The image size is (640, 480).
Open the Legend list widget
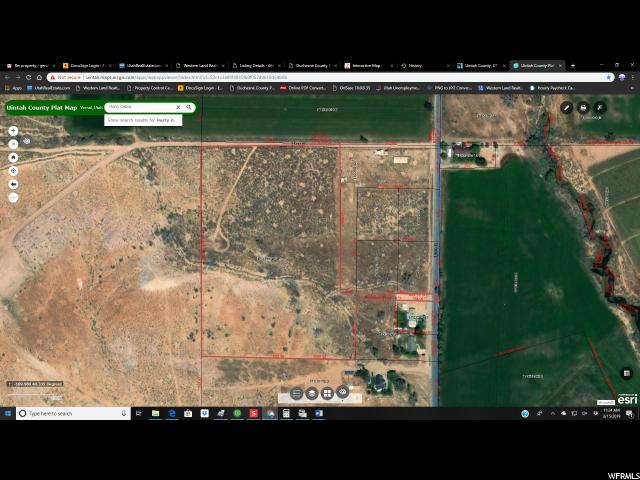296,393
